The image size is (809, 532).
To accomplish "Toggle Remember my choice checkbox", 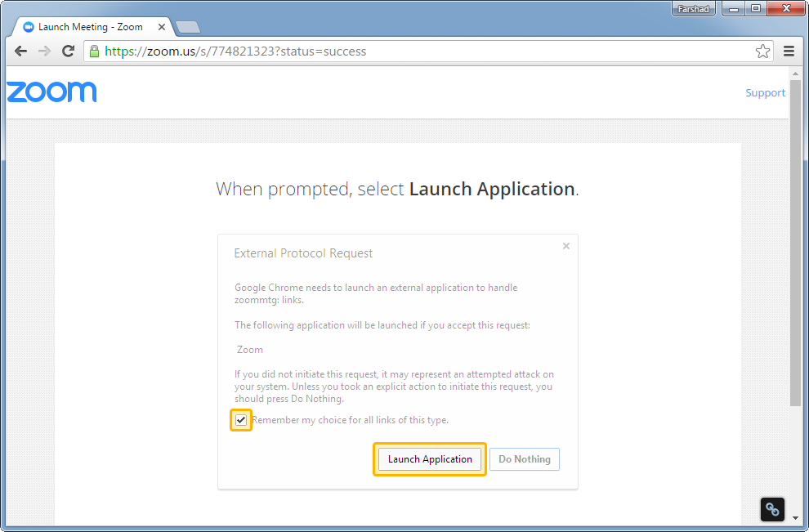I will (x=241, y=420).
